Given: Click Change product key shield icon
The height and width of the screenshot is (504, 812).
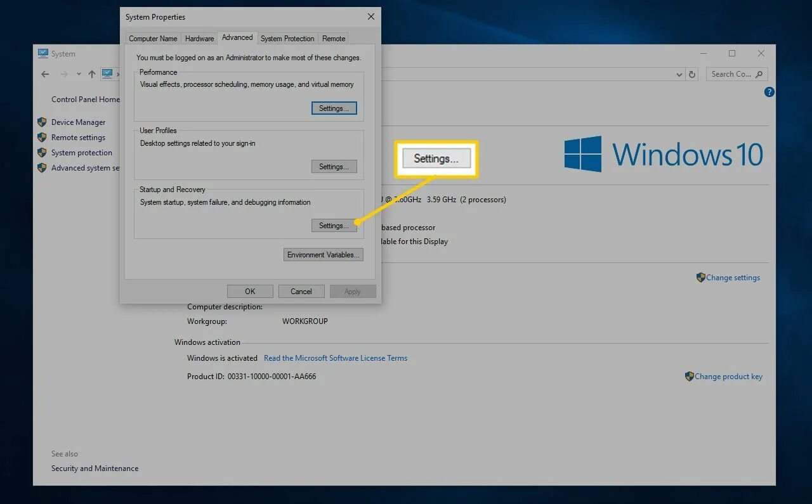Looking at the screenshot, I should tap(690, 377).
